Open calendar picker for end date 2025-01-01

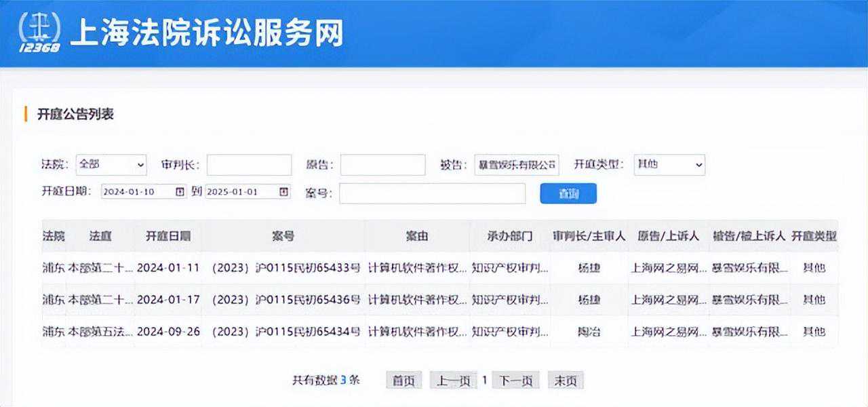click(x=283, y=192)
